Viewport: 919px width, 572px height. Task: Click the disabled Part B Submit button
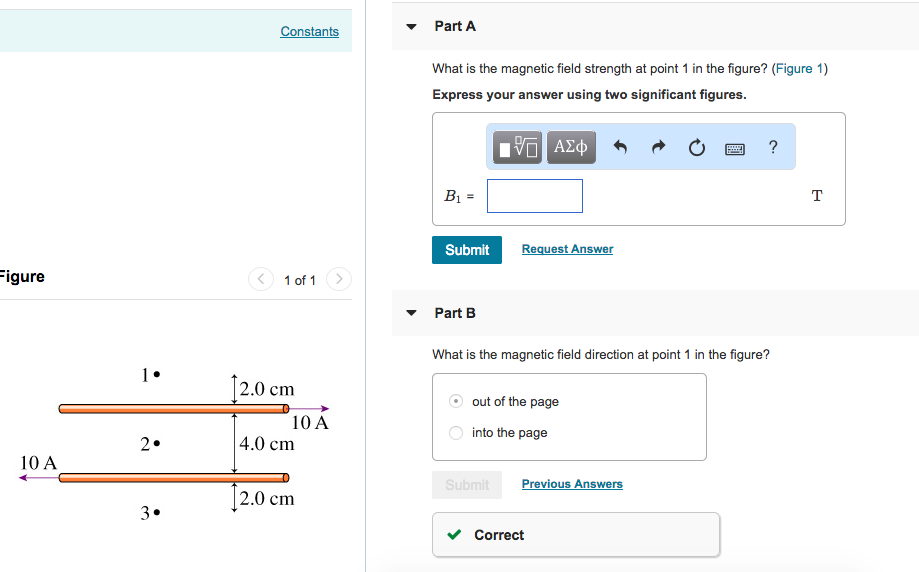click(x=467, y=485)
